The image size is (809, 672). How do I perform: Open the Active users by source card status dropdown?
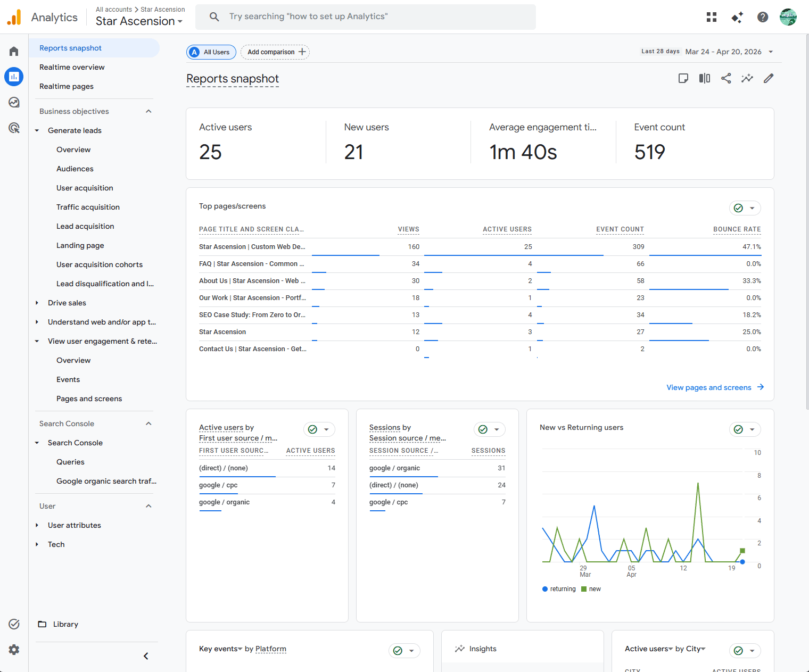(319, 429)
